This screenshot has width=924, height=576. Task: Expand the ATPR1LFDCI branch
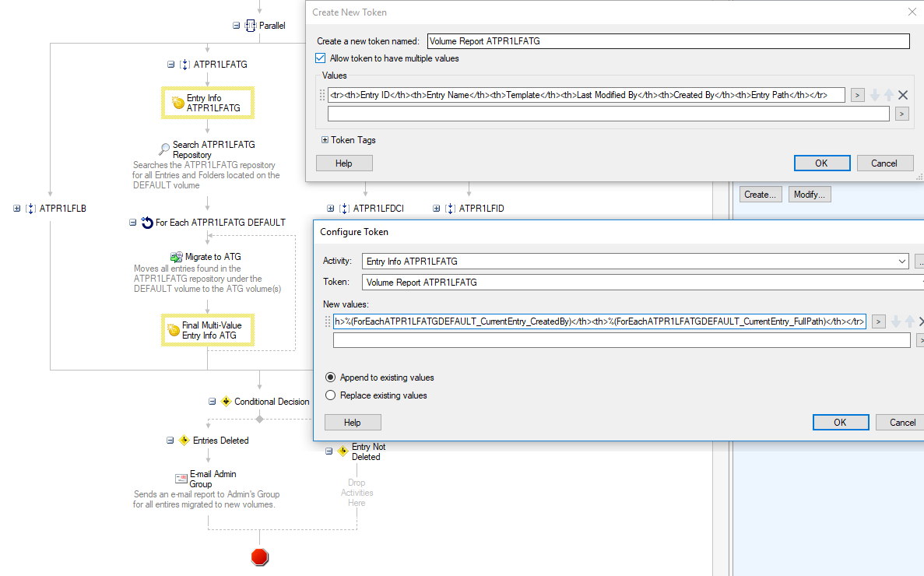point(331,209)
